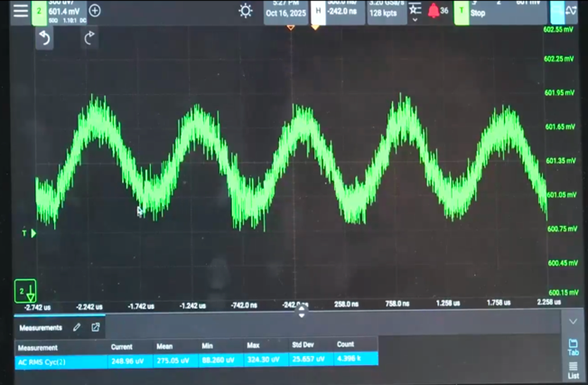588x385 pixels.
Task: Undo the last action
Action: coord(44,38)
